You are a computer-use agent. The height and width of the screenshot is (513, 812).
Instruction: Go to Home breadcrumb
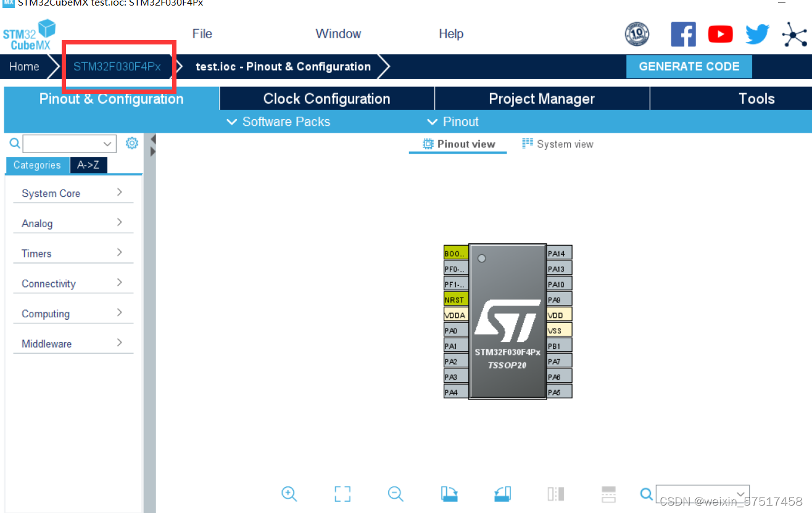pos(24,67)
